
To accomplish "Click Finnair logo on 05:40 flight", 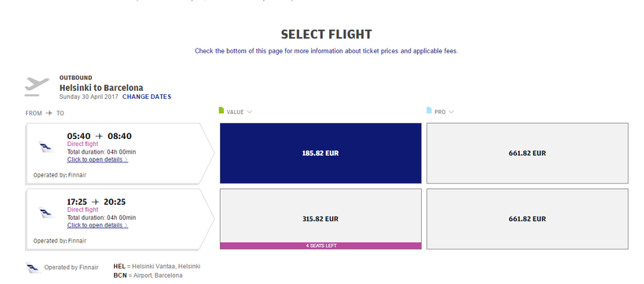I will tap(47, 147).
